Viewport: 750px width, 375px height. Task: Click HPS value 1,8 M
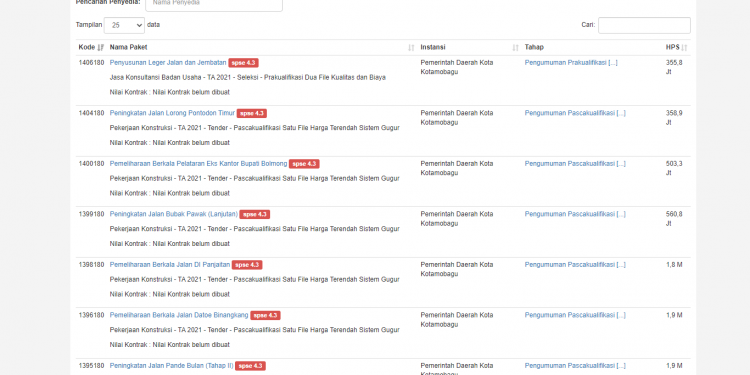[x=674, y=265]
